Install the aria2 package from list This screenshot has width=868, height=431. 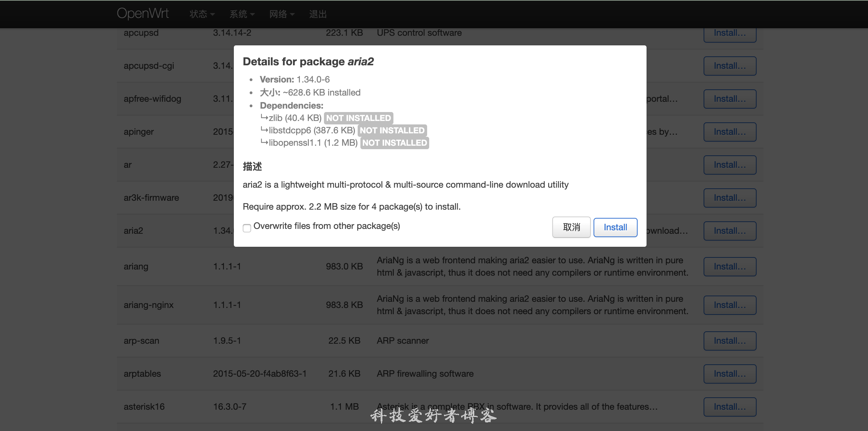click(730, 231)
